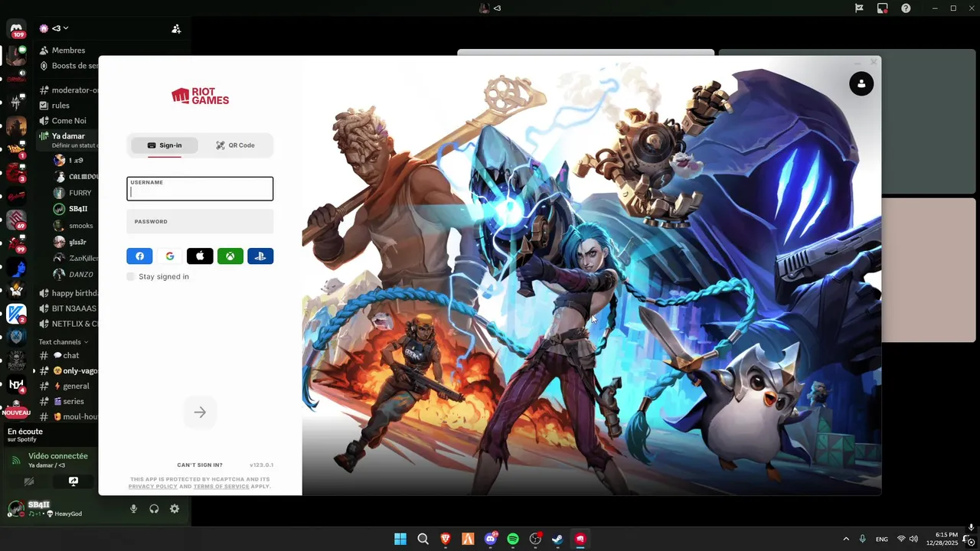Mute the Discord microphone
The image size is (980, 551).
[133, 509]
